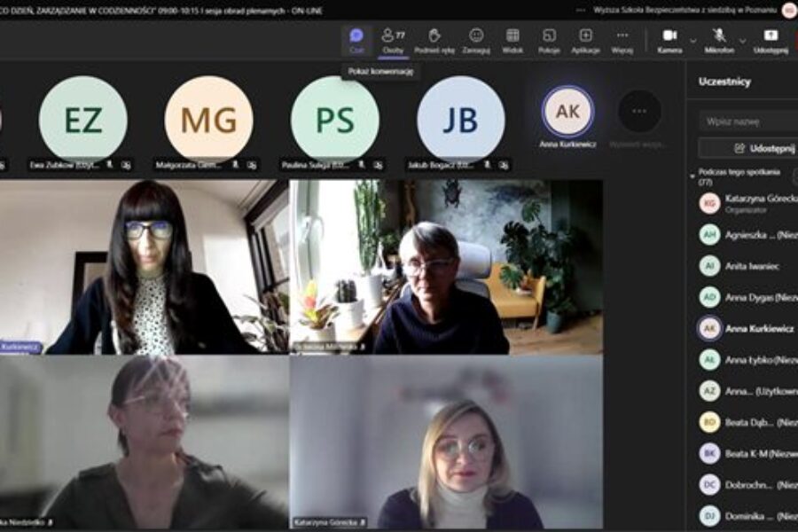Share screen with the Udostępnij toolbar button

coord(771,41)
